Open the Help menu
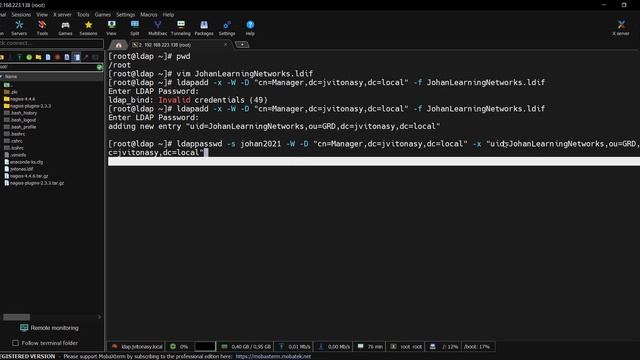Image resolution: width=640 pixels, height=360 pixels. click(x=168, y=14)
